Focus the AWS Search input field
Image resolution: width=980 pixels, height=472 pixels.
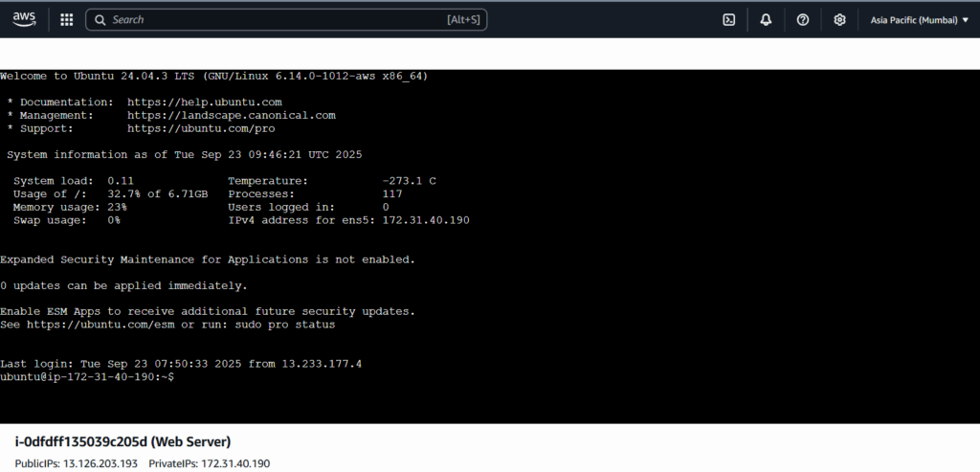pos(286,20)
